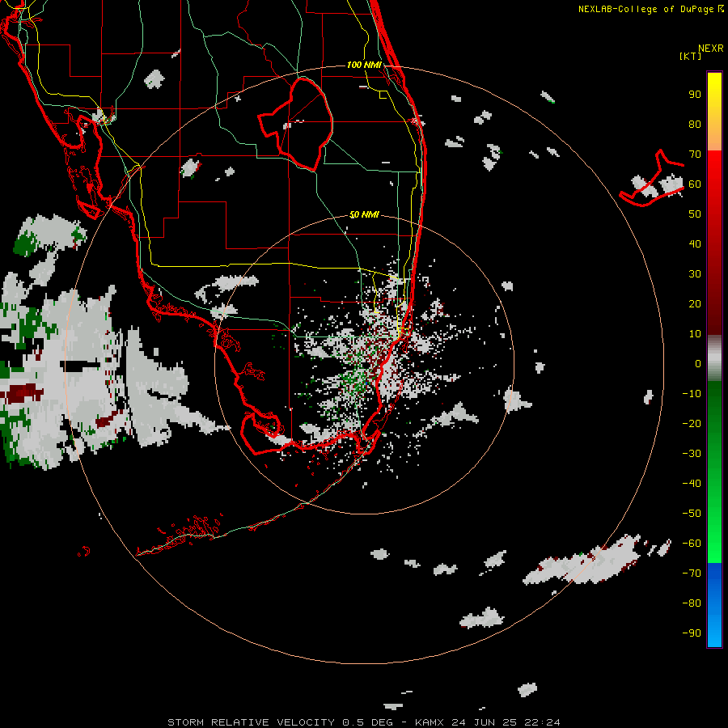Click the "-50" value on velocity scale
This screenshot has width=728, height=728.
[692, 514]
